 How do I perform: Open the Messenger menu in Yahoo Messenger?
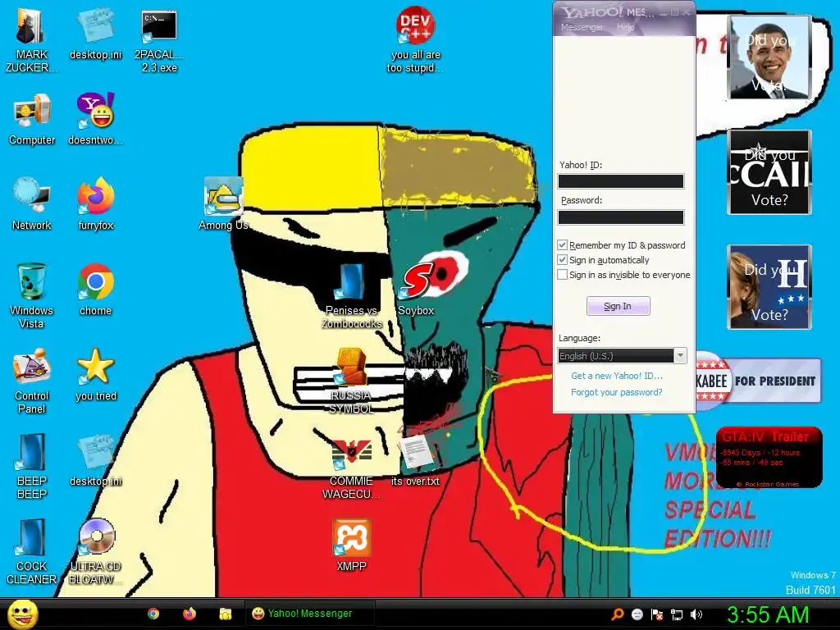pyautogui.click(x=582, y=27)
